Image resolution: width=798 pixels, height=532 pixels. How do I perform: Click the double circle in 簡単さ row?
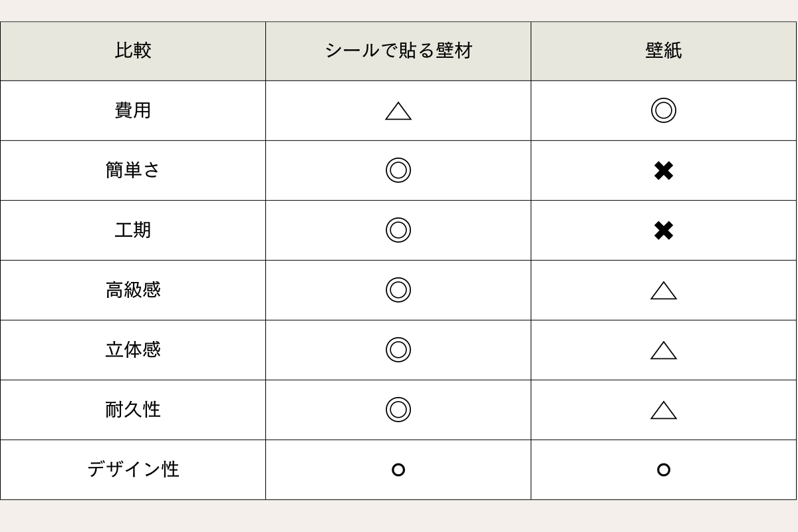click(398, 170)
